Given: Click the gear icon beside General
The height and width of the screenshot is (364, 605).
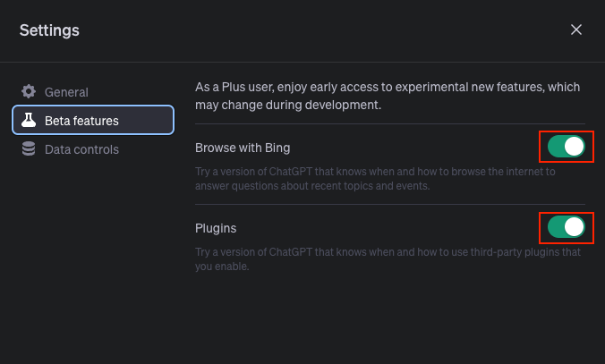Looking at the screenshot, I should tap(29, 92).
